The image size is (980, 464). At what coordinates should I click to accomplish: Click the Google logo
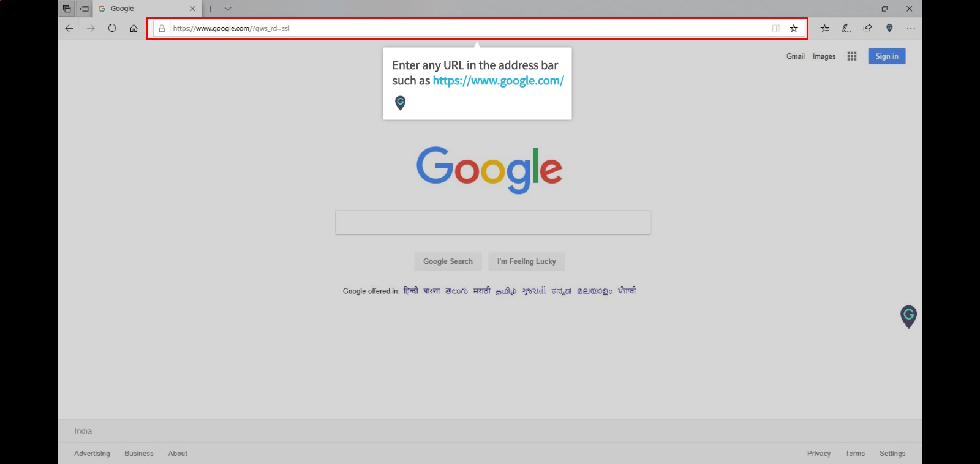click(x=489, y=170)
